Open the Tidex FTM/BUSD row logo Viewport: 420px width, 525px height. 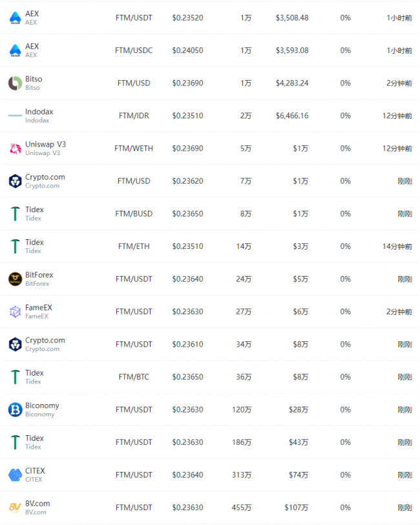tap(15, 214)
